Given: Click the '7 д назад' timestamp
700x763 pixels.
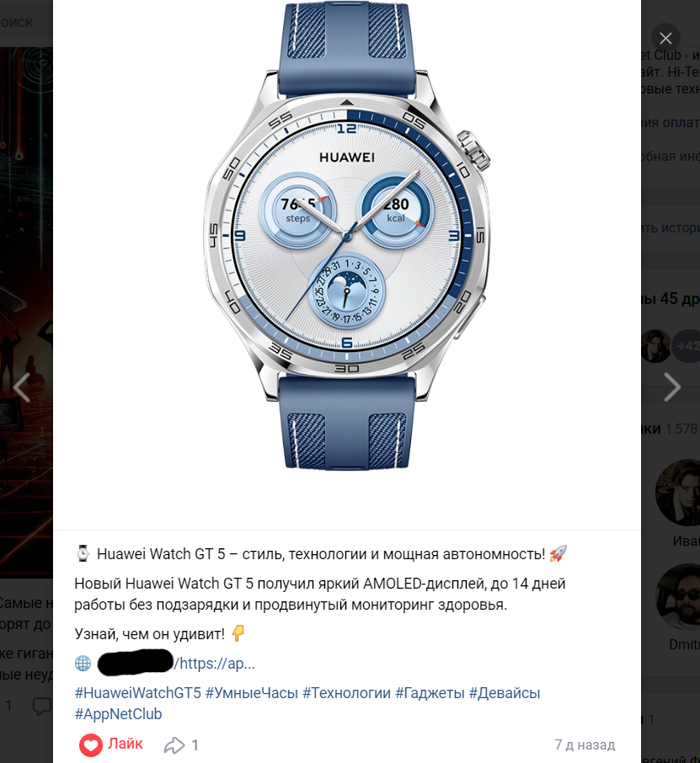Looking at the screenshot, I should point(585,745).
